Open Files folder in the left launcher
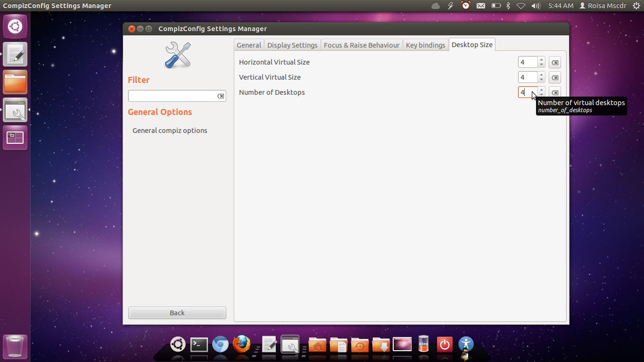 pyautogui.click(x=15, y=82)
